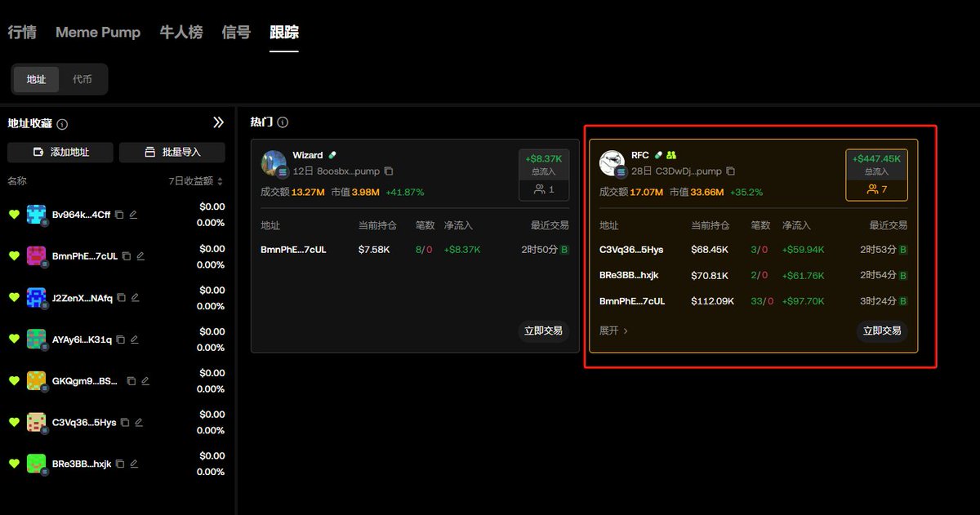
Task: Unfavorite address Bv964k...4Cff via green heart
Action: tap(14, 215)
